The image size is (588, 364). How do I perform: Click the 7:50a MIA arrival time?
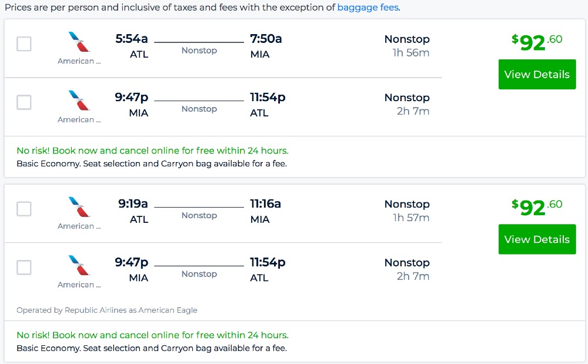(x=266, y=39)
